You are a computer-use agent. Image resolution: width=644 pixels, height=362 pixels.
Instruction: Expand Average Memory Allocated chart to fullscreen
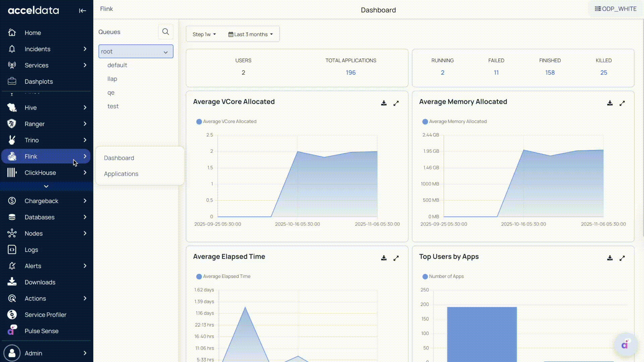tap(622, 103)
